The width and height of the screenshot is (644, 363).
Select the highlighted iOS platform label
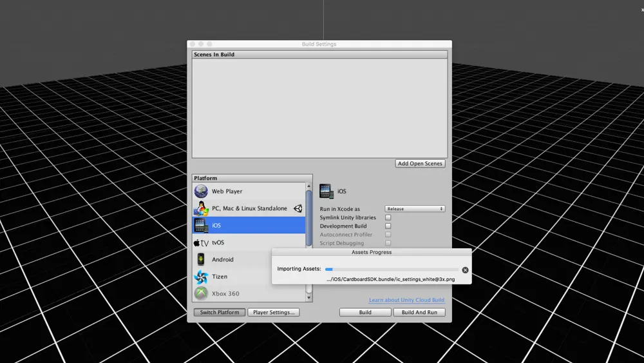coord(216,225)
